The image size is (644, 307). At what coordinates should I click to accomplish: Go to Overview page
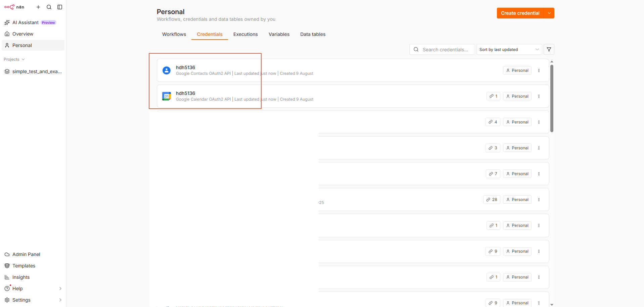click(x=33, y=34)
